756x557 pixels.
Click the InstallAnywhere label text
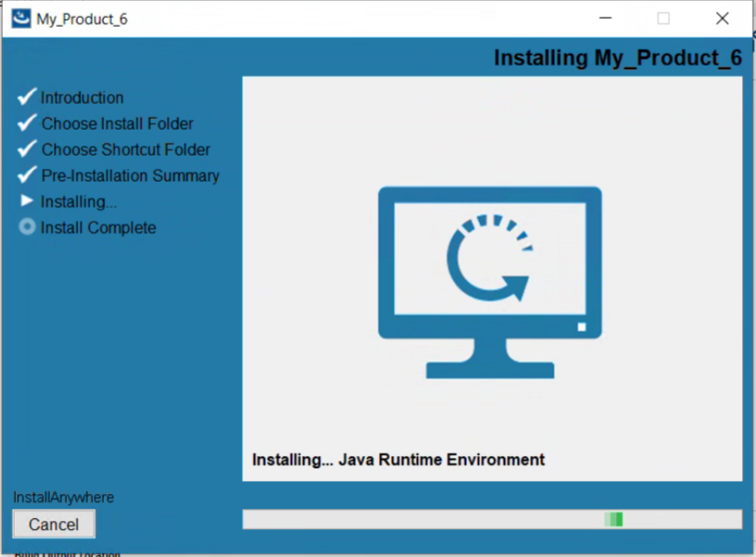pos(63,498)
